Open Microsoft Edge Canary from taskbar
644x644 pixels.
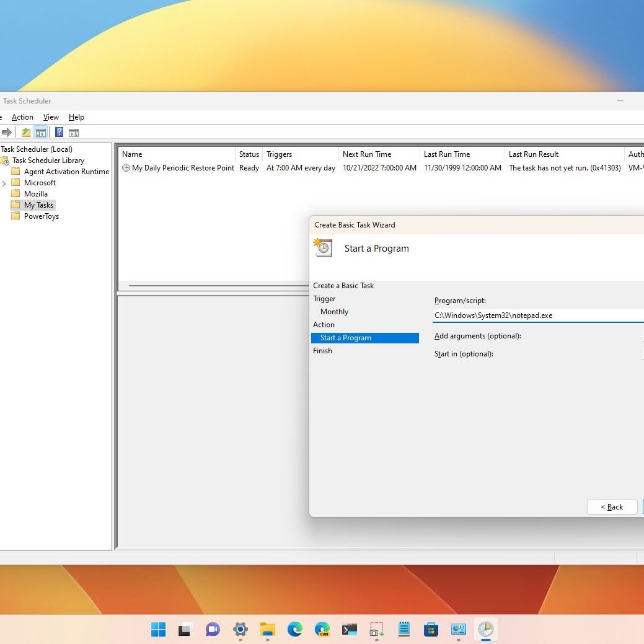tap(322, 630)
